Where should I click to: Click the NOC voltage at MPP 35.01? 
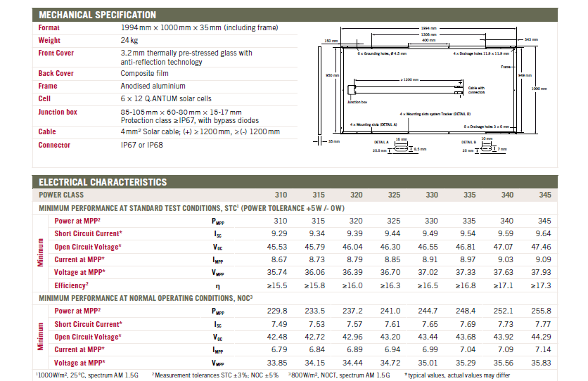pyautogui.click(x=428, y=363)
